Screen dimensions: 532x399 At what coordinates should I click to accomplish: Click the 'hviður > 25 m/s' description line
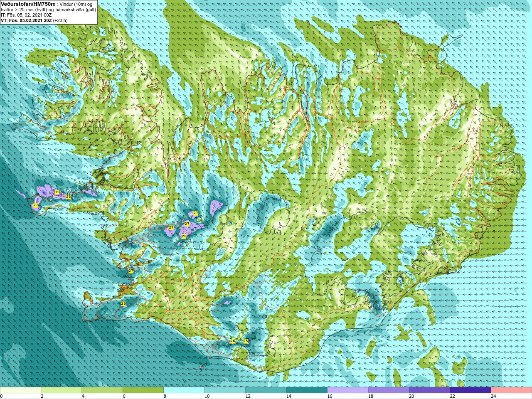point(48,9)
